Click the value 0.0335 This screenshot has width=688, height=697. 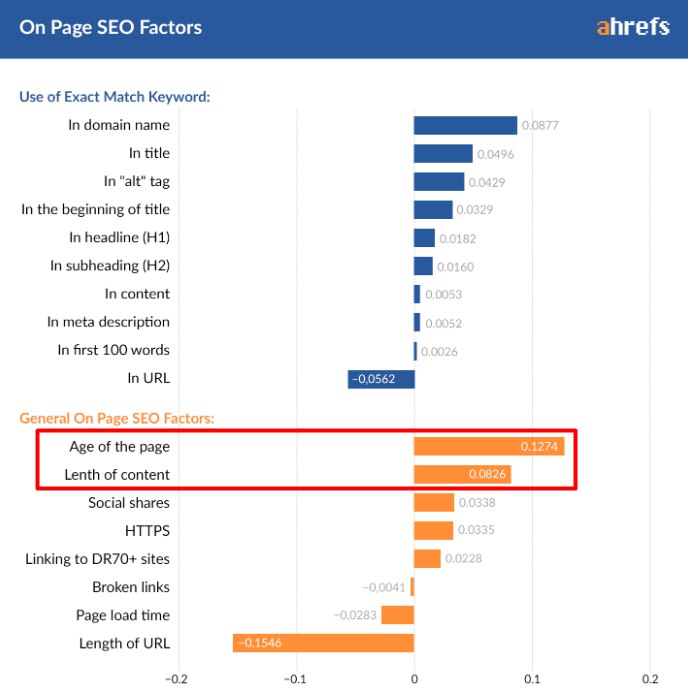pos(476,530)
